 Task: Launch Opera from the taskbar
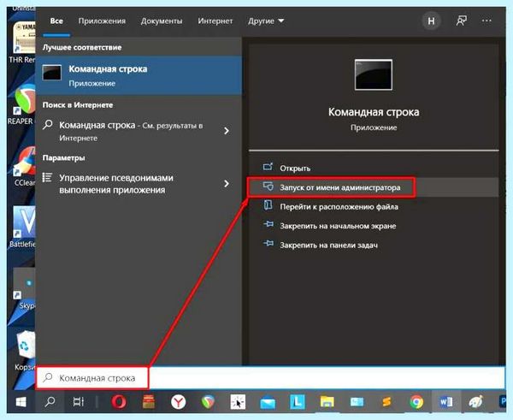tap(119, 402)
